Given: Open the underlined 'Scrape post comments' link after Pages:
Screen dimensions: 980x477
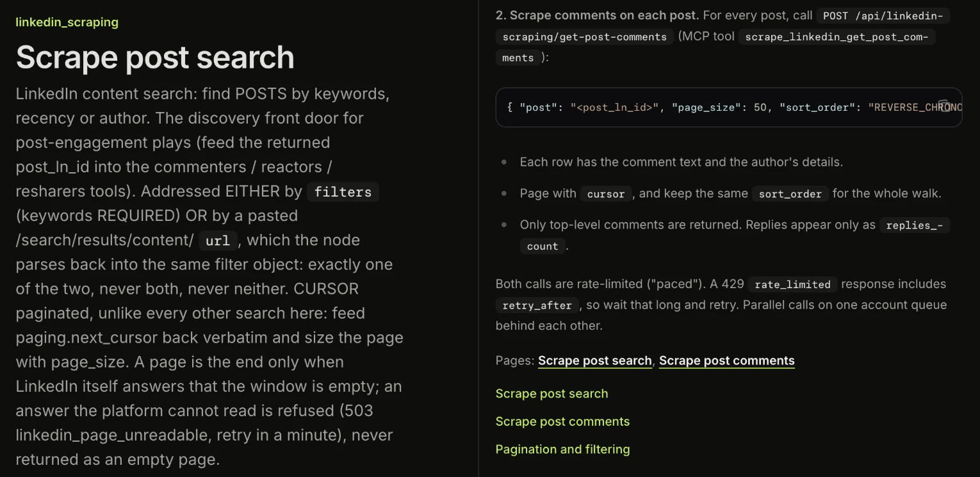Looking at the screenshot, I should pyautogui.click(x=726, y=360).
